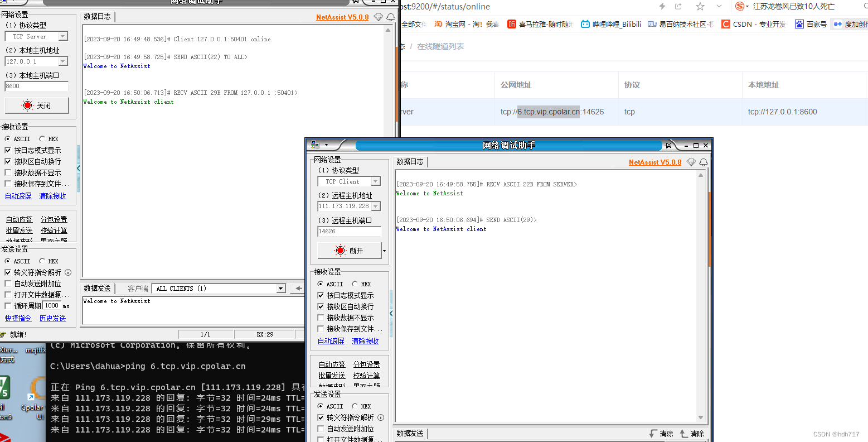Open the 易百纳技术社区 bookmark

(680, 24)
